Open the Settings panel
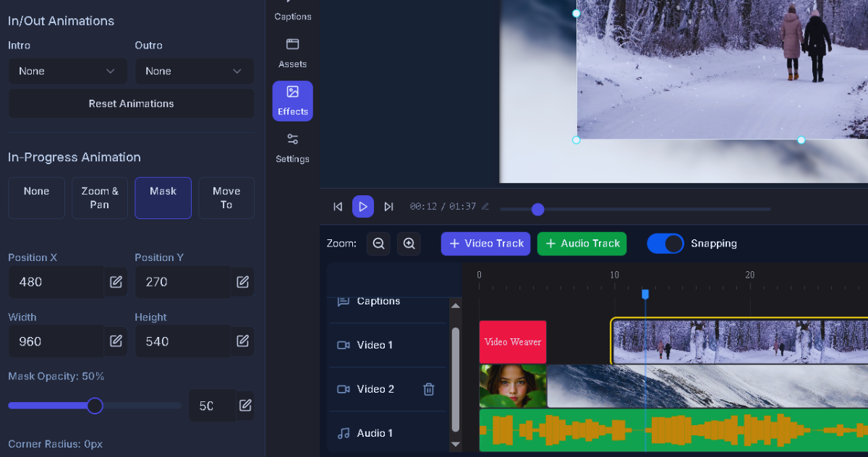Screen dimensions: 868x457 292,148
